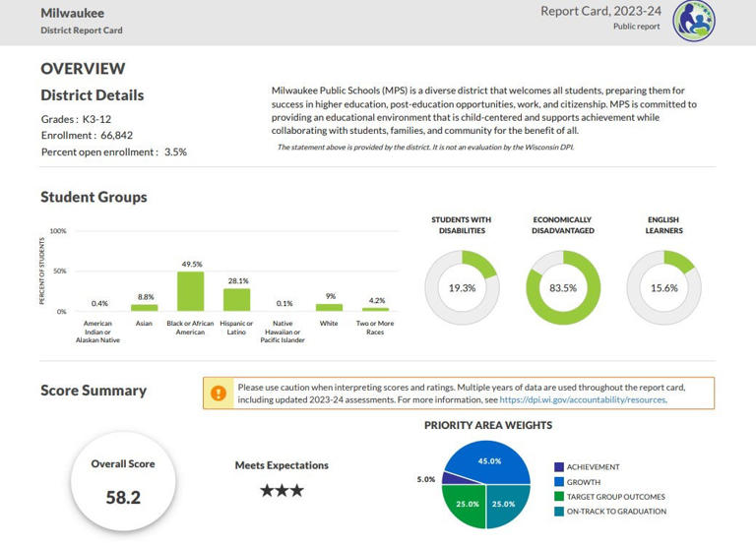Click the On-Track to Graduation legend swatch

pos(559,512)
